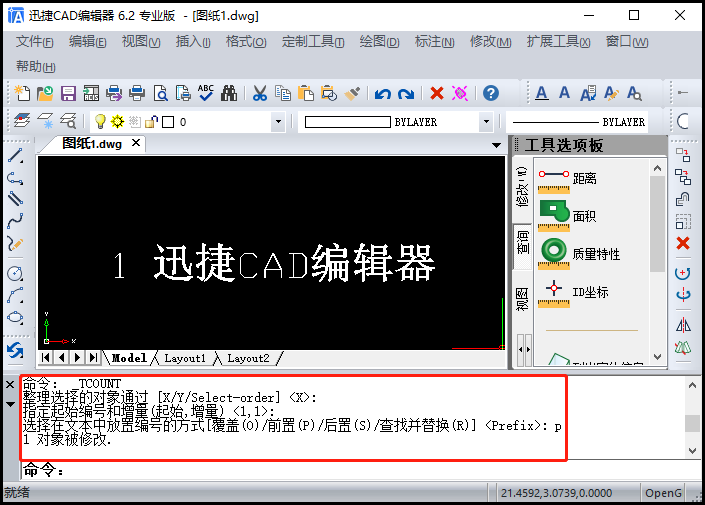Click the 面积 area measure tool
The image size is (705, 505).
tap(567, 216)
